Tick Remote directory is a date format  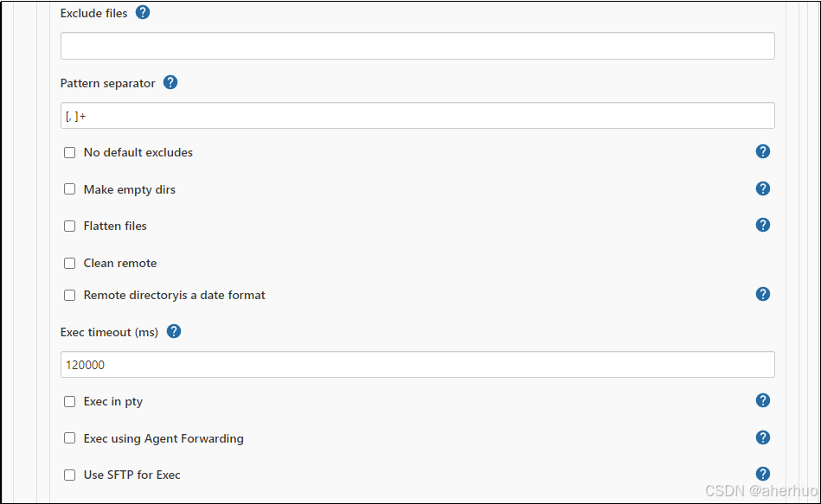point(69,295)
